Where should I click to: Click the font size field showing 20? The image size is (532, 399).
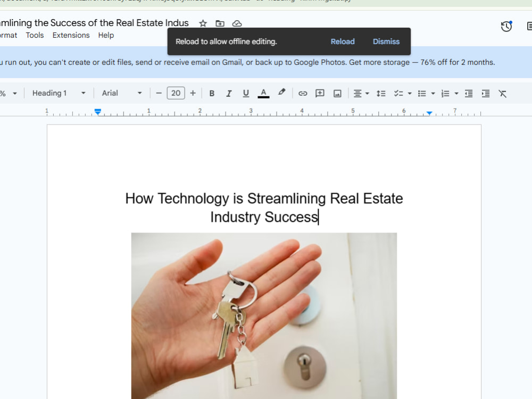tap(176, 93)
